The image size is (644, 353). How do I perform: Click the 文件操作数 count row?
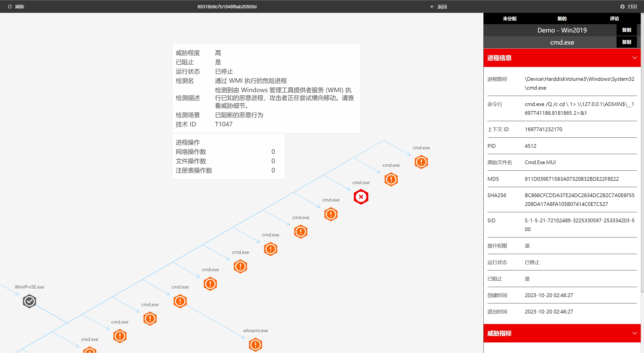click(x=225, y=161)
